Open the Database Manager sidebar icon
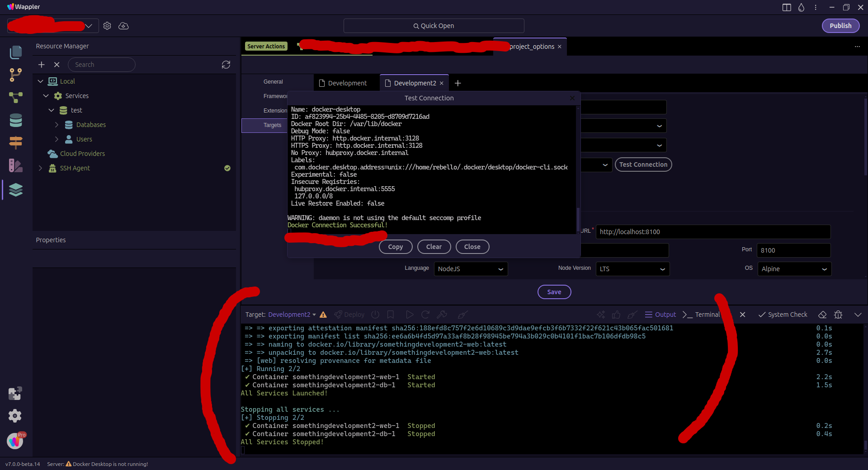 [16, 120]
